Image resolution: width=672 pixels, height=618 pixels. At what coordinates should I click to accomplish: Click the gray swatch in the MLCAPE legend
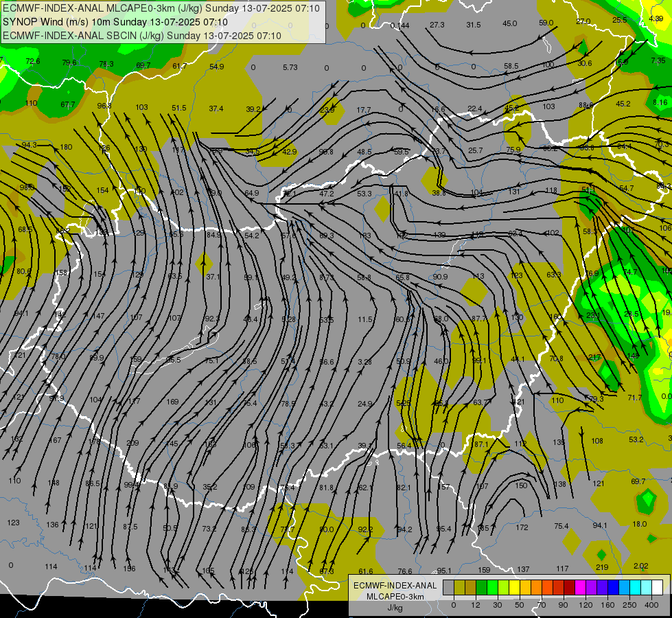(448, 587)
